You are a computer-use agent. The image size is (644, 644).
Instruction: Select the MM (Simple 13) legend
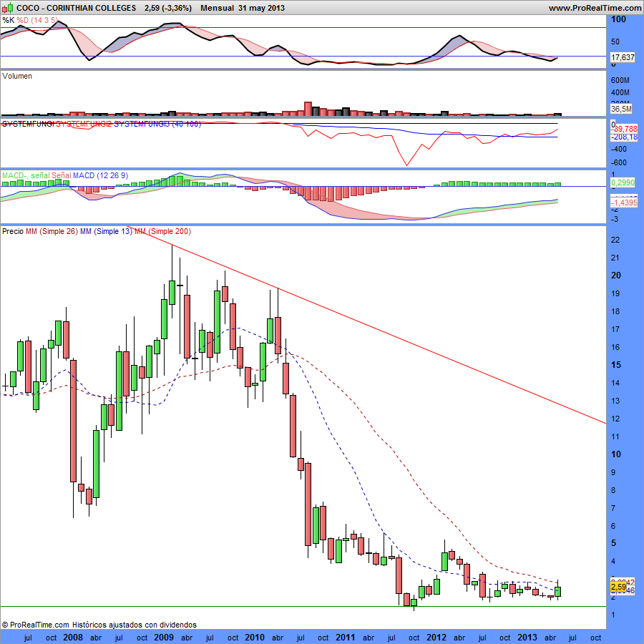tap(106, 231)
